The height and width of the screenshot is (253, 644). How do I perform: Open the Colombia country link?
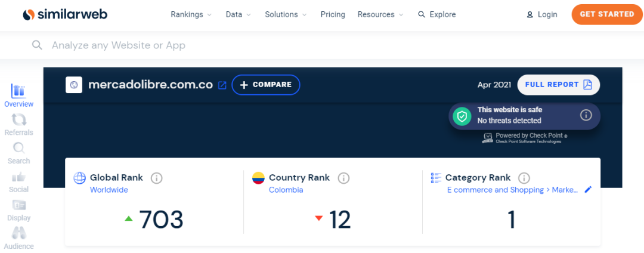pyautogui.click(x=286, y=190)
